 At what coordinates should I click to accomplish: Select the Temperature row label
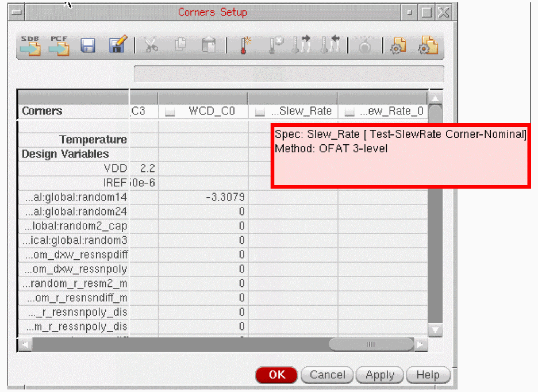(x=93, y=140)
